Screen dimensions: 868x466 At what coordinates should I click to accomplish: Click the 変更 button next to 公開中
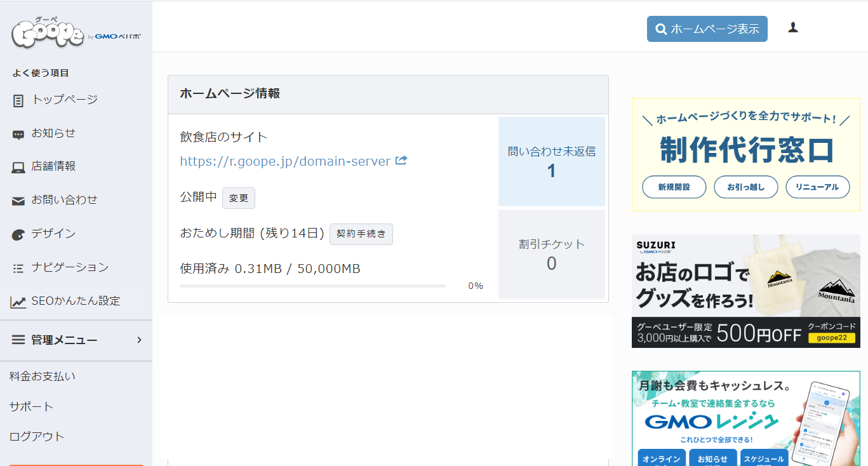click(238, 198)
